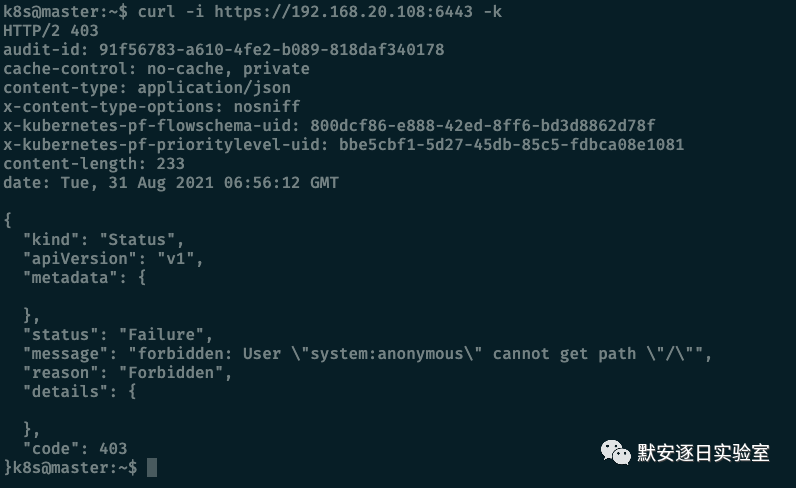Viewport: 796px width, 488px height.
Task: Click the terminal cursor block at prompt
Action: coord(152,467)
